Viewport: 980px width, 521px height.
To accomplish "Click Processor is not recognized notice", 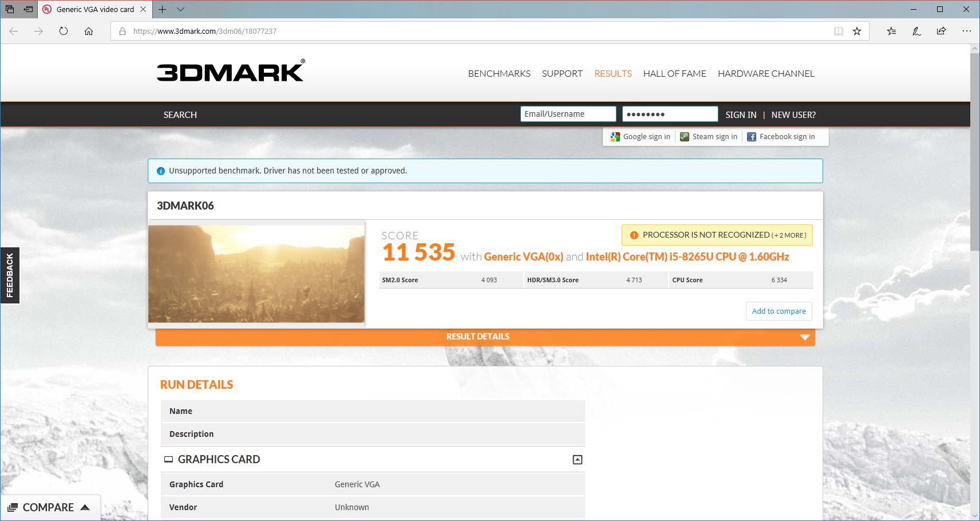I will click(x=717, y=235).
